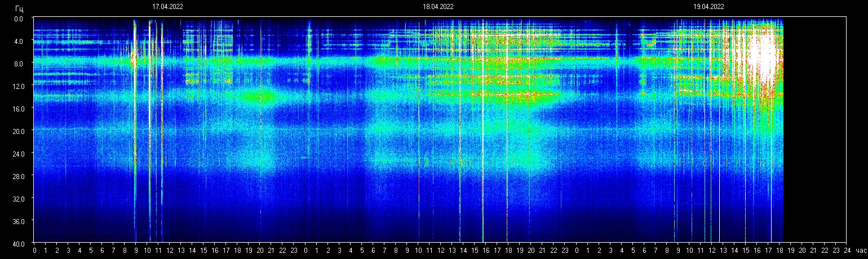Click the 16.0 frequency axis label
Screen dimensions: 868x259
[x=19, y=108]
